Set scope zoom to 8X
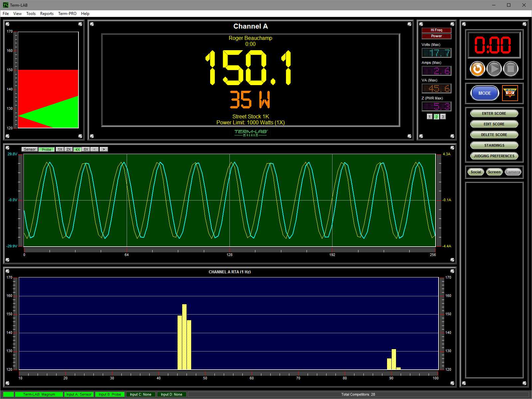 point(86,149)
